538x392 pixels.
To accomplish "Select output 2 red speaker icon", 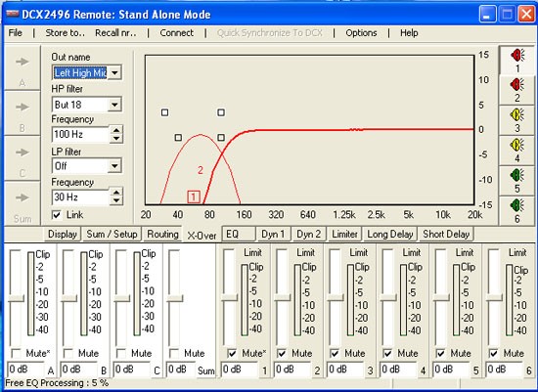I will point(517,84).
